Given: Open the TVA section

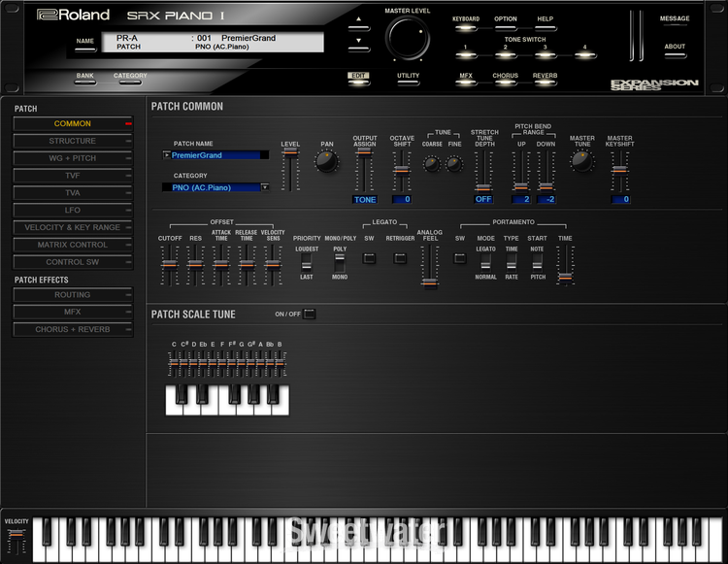Looking at the screenshot, I should point(73,192).
